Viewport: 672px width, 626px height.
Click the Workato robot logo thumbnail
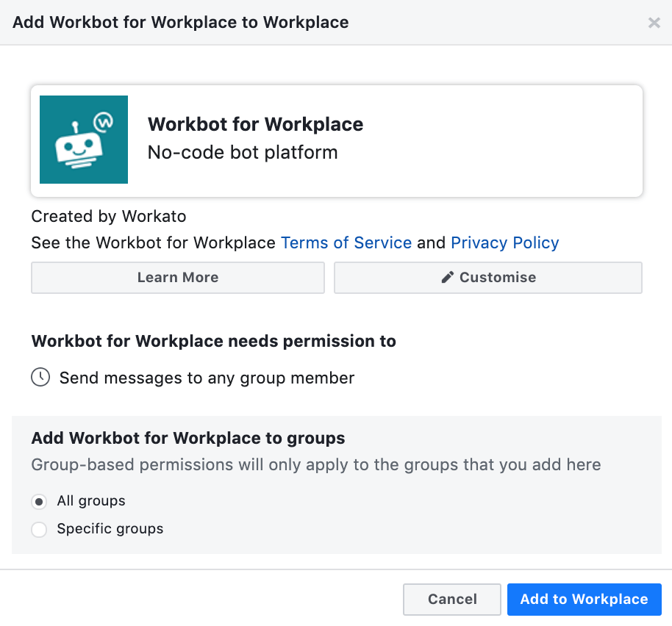83,139
